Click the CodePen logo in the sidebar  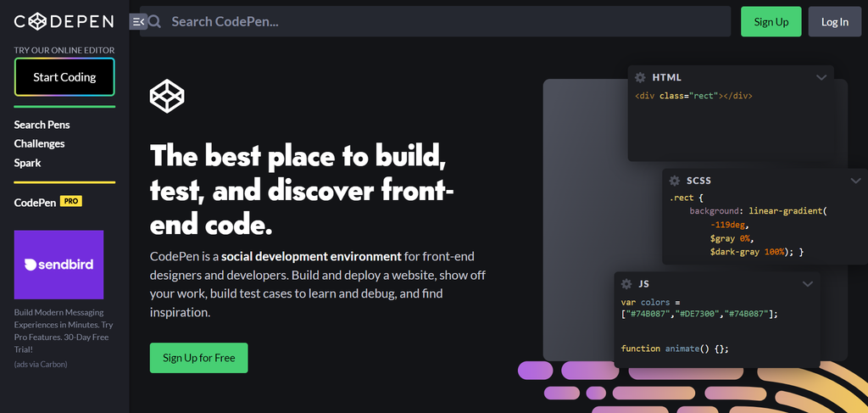[x=64, y=22]
